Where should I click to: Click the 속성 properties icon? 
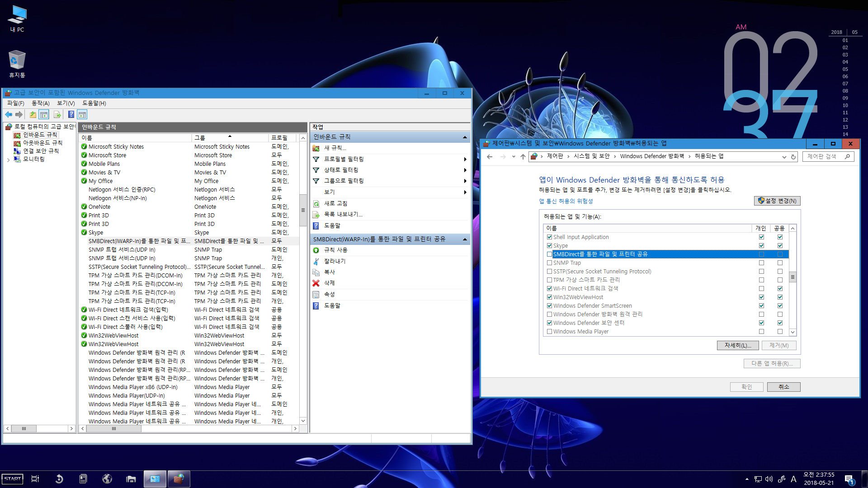tap(316, 295)
